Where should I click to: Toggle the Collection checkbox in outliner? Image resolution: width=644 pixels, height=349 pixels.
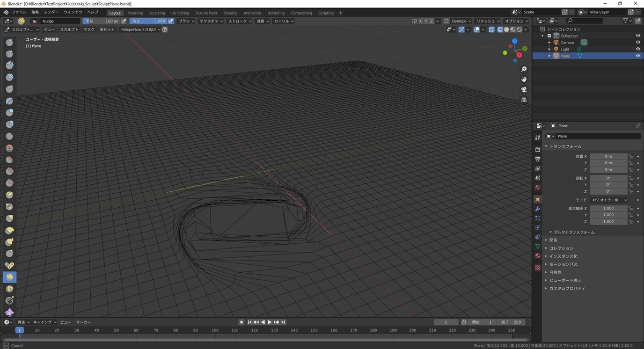550,36
